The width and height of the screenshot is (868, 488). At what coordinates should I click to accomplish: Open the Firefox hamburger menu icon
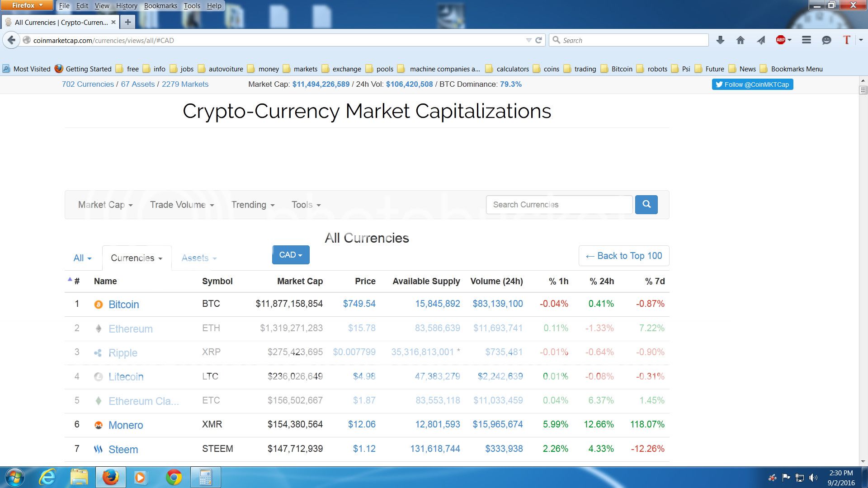tap(806, 40)
